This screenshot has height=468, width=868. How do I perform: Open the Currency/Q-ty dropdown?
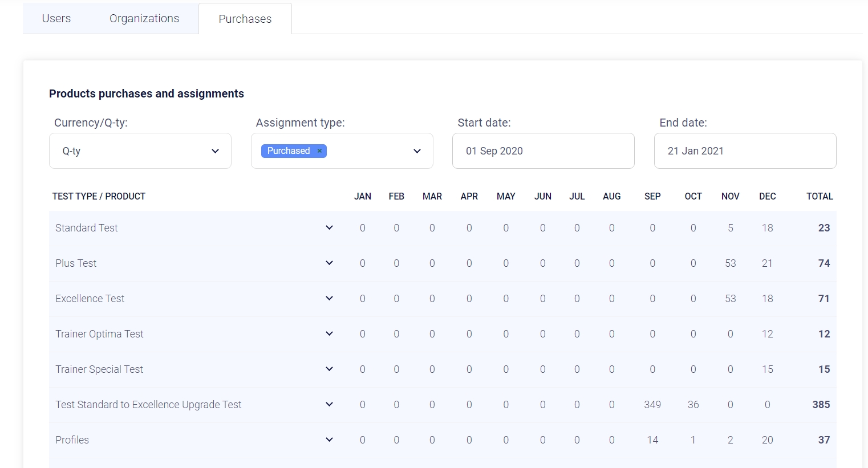point(140,151)
